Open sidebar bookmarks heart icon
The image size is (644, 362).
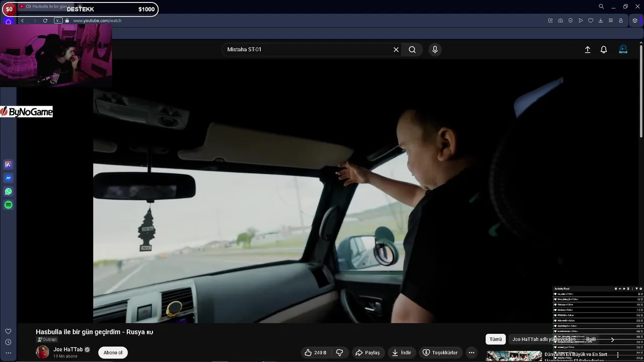(8, 331)
